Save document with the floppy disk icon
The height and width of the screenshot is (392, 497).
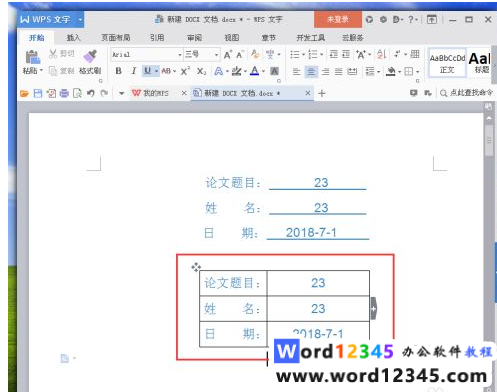38,94
